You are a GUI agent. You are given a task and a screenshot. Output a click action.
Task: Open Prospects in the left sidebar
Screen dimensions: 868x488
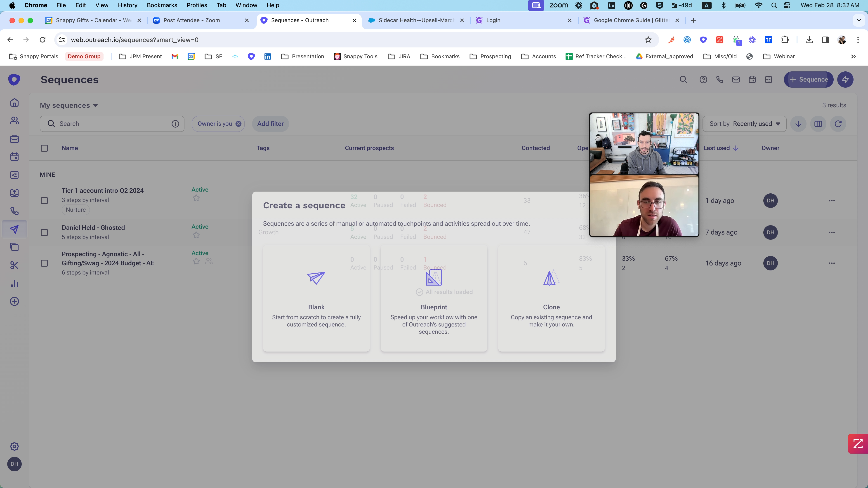coord(14,121)
